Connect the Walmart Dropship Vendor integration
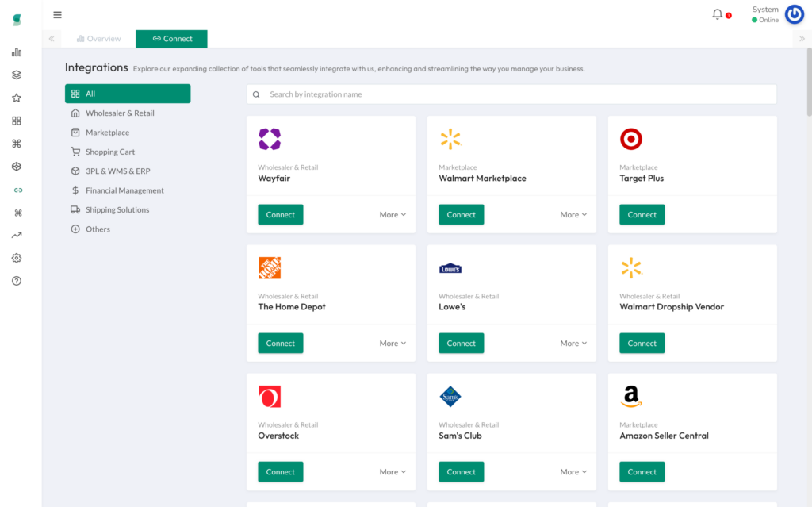Viewport: 812px width, 507px height. click(x=642, y=344)
